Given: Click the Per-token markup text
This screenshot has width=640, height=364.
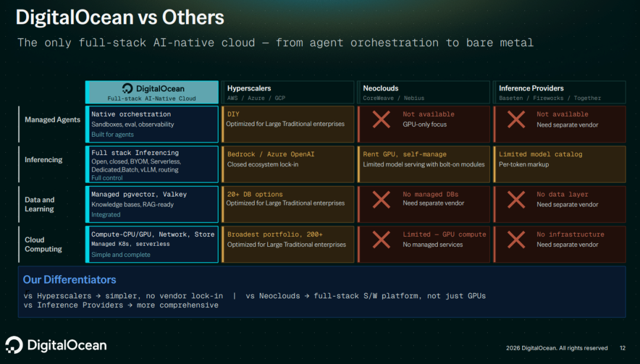Looking at the screenshot, I should pos(524,165).
